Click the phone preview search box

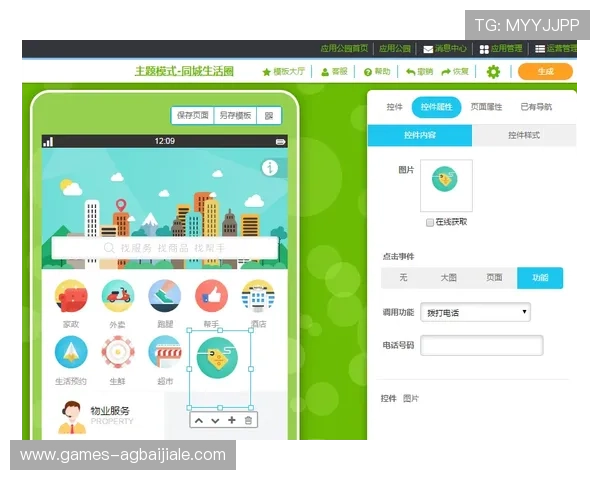[x=165, y=248]
